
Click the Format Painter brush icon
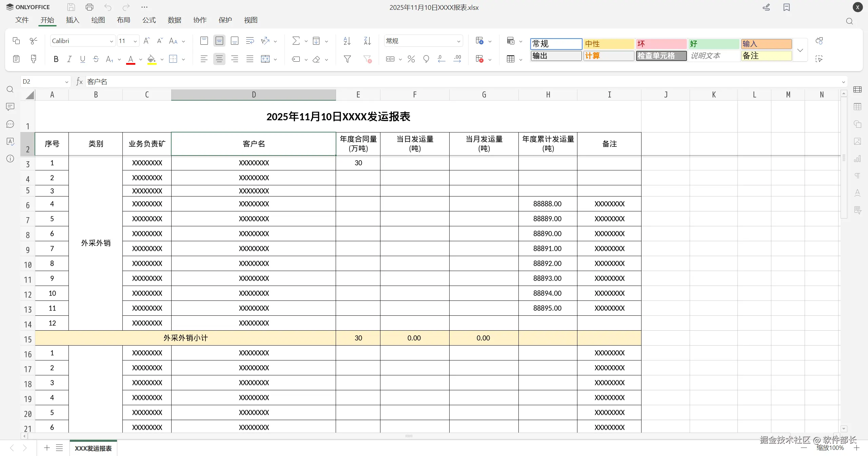click(x=33, y=59)
